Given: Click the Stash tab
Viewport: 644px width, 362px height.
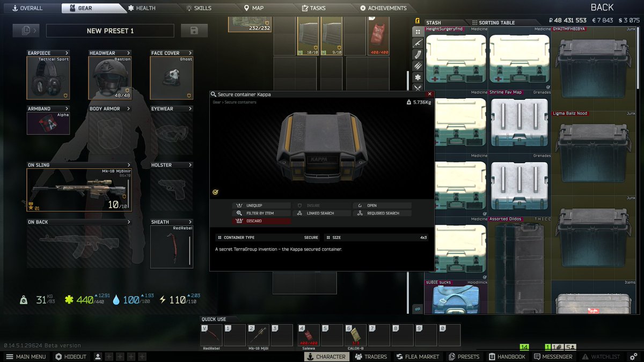Looking at the screenshot, I should click(433, 23).
